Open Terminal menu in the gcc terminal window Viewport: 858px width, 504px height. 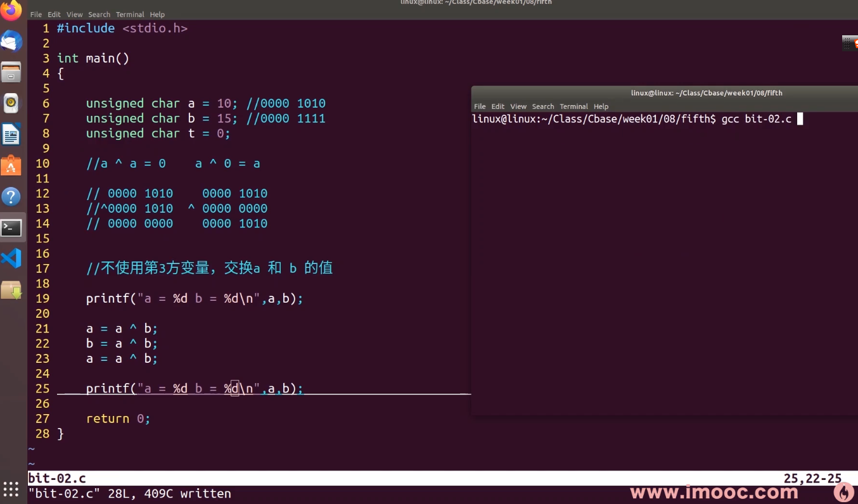574,106
